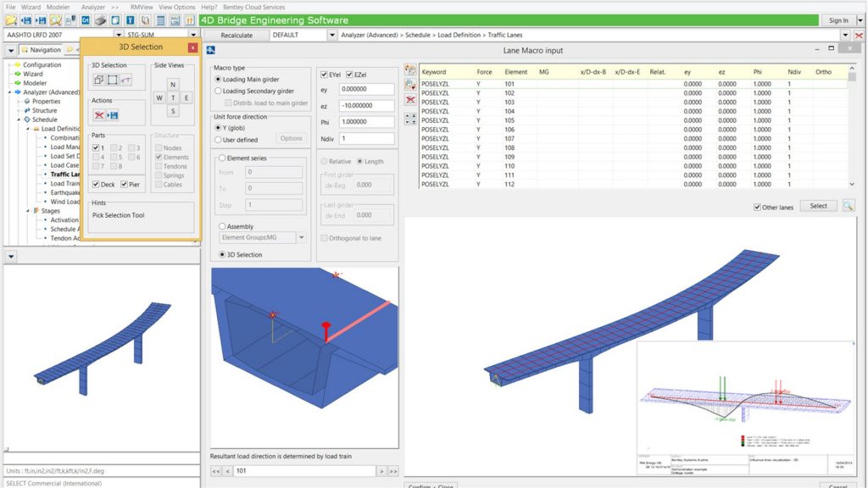Open the Modeler menu
This screenshot has width=868, height=488.
tap(58, 7)
